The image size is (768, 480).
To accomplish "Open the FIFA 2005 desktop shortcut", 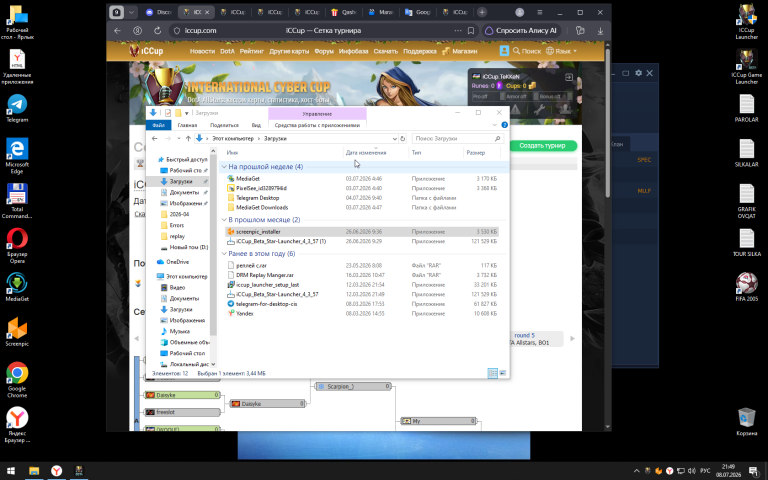I will pyautogui.click(x=746, y=287).
